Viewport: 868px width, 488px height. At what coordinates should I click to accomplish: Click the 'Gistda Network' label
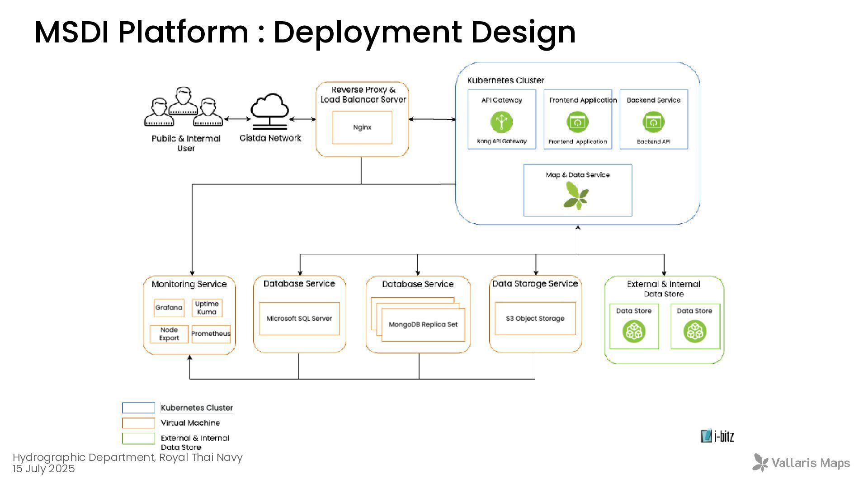270,138
